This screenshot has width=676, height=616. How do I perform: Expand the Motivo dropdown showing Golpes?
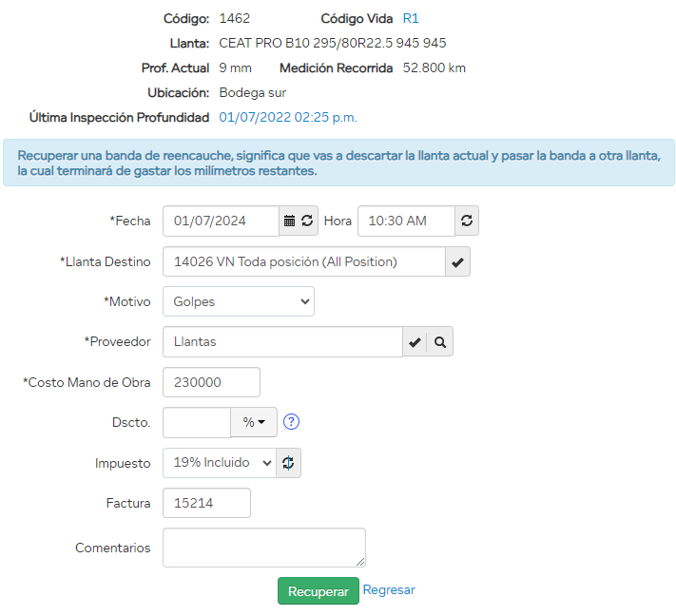coord(238,301)
